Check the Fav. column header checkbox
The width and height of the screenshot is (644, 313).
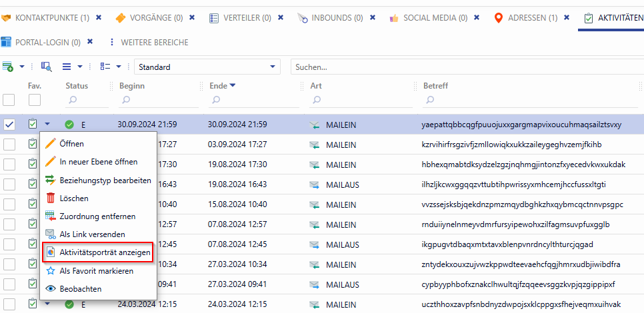pyautogui.click(x=35, y=100)
